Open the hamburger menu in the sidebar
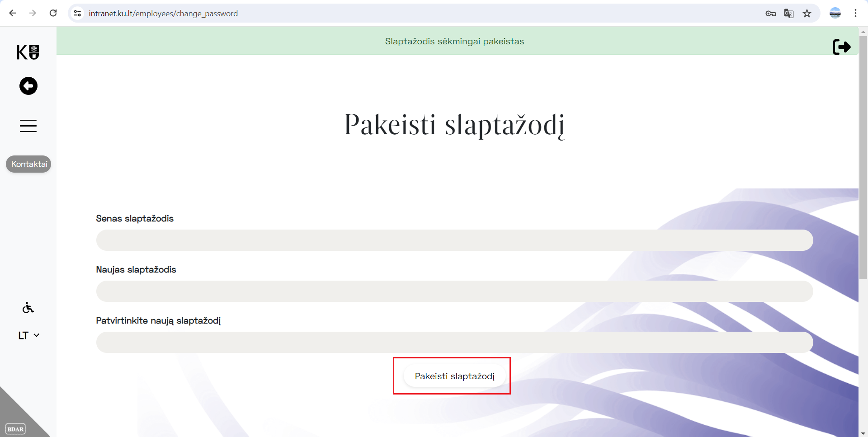The image size is (868, 437). tap(28, 126)
